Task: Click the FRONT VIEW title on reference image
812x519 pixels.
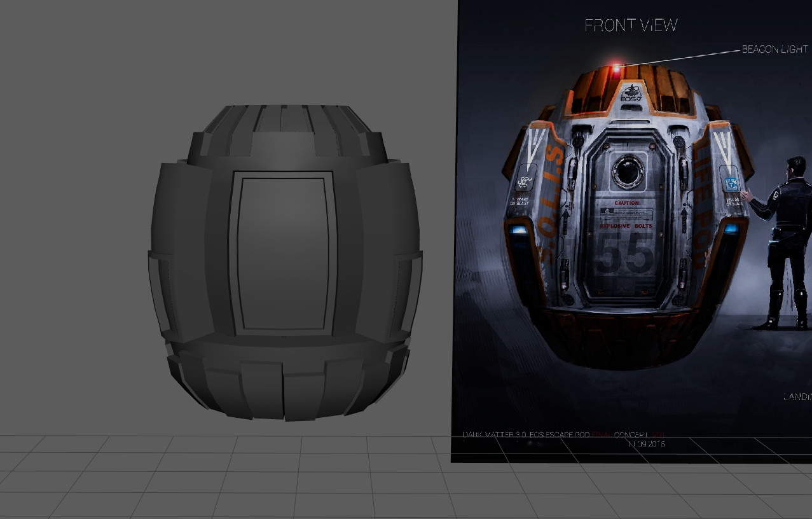Action: click(631, 25)
